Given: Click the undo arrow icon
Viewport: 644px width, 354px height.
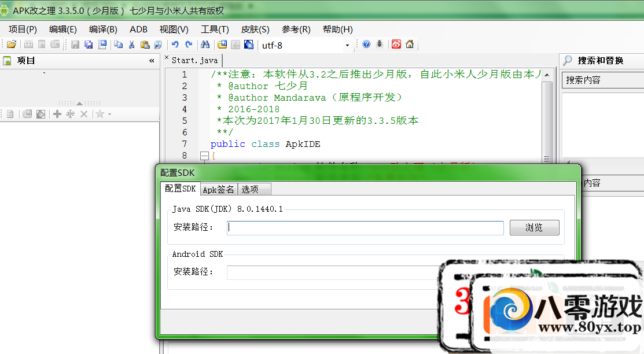Looking at the screenshot, I should click(x=175, y=45).
